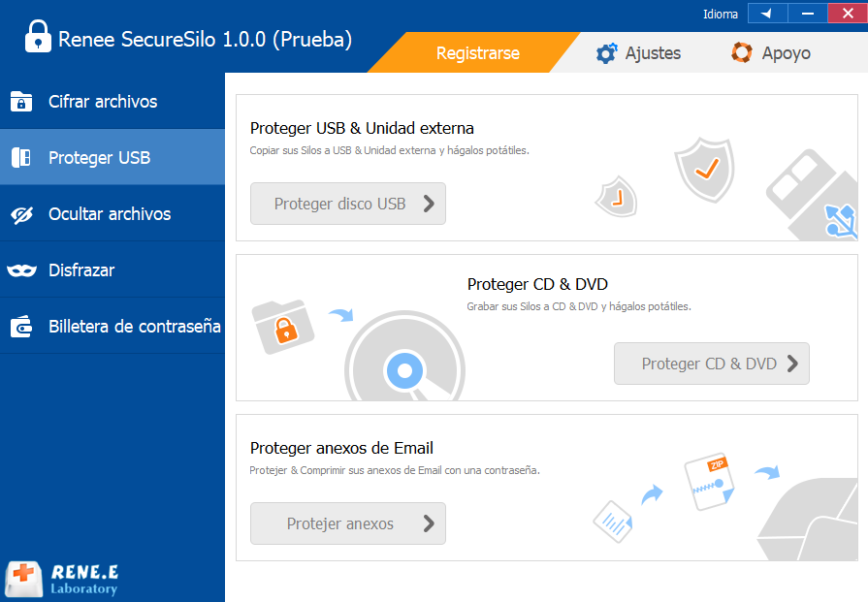
Task: Click the chevron on Proteger disco USB
Action: click(428, 204)
